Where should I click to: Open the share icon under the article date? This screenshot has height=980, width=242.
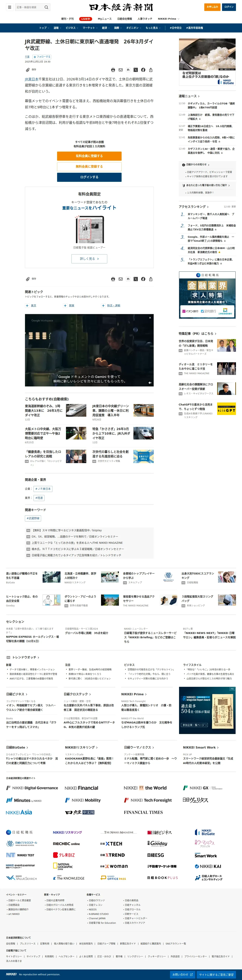pyautogui.click(x=151, y=70)
